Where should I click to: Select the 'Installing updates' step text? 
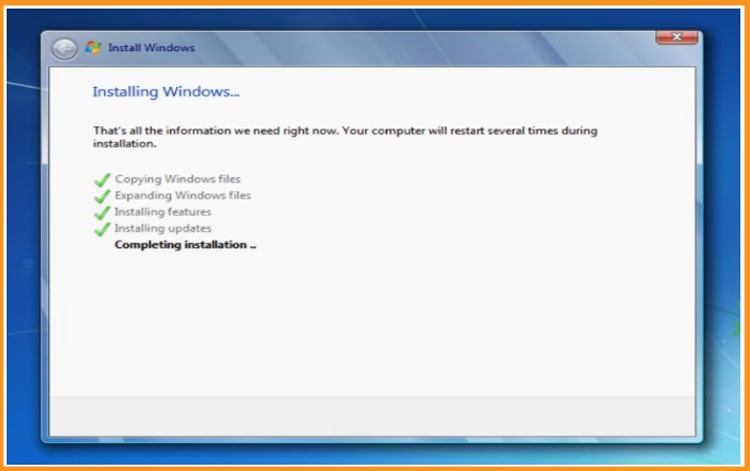coord(163,228)
